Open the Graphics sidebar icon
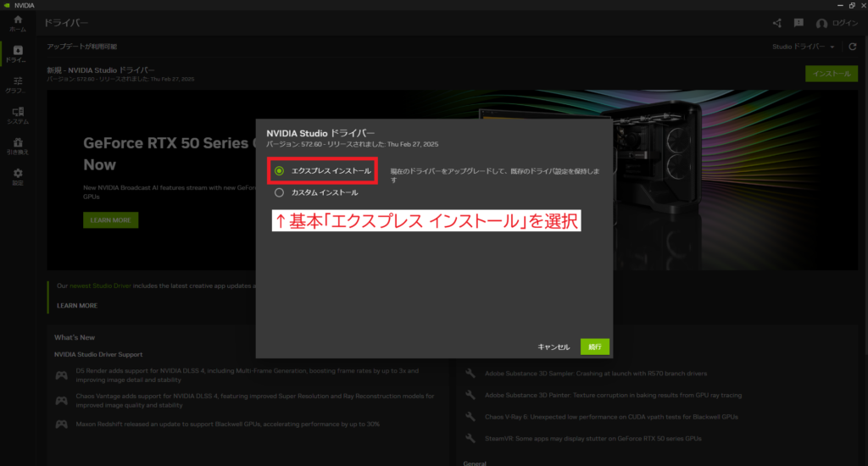Viewport: 868px width, 466px height. [x=18, y=85]
